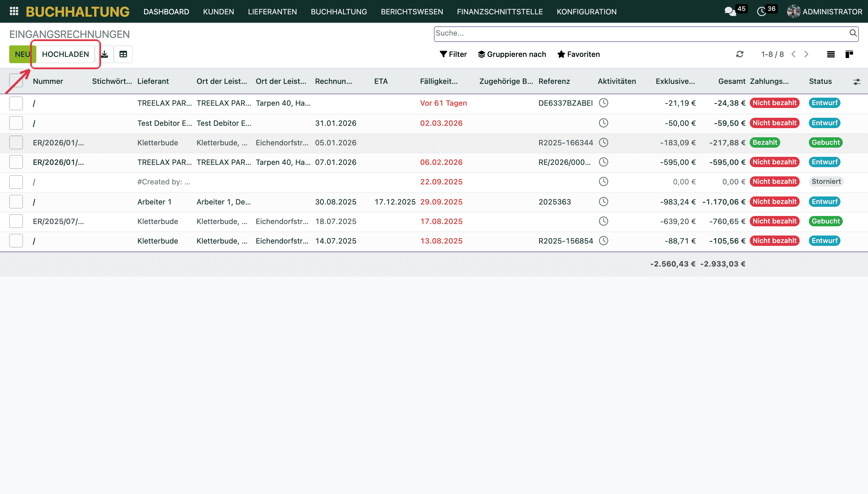
Task: Click the spreadsheet table icon in toolbar
Action: coord(123,54)
